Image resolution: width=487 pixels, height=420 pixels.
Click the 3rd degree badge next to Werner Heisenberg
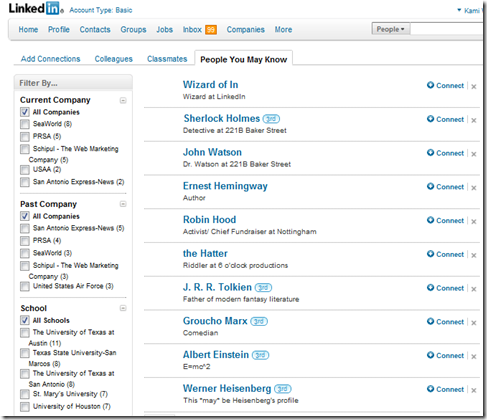click(283, 389)
